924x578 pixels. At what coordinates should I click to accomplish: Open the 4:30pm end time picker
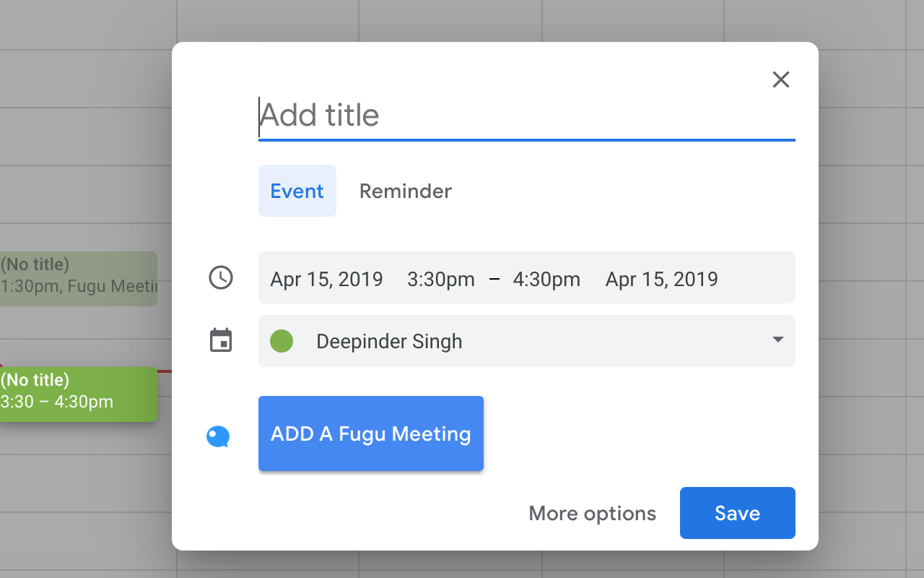click(x=546, y=279)
